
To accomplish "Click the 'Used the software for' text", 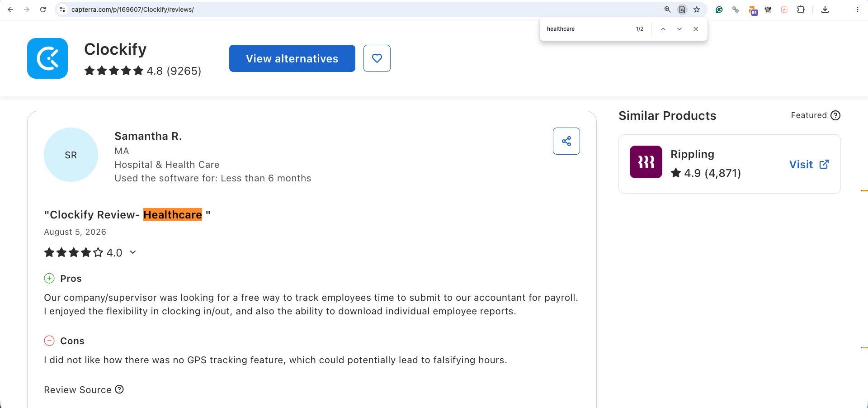I will pos(212,178).
